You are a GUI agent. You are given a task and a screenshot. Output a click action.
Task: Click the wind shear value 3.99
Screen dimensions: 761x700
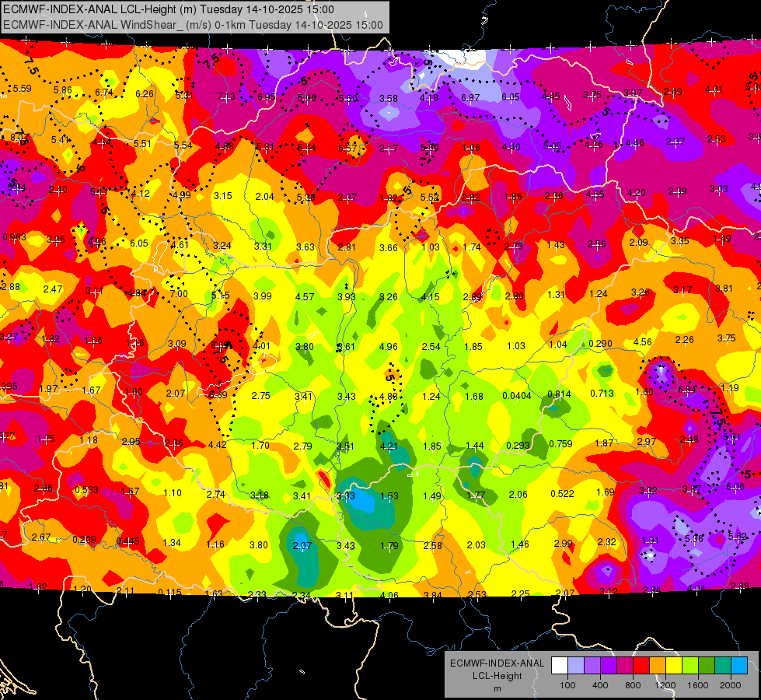[263, 296]
